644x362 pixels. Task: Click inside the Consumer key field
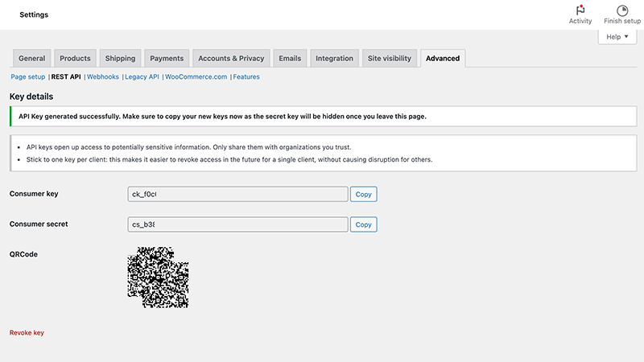coord(237,195)
